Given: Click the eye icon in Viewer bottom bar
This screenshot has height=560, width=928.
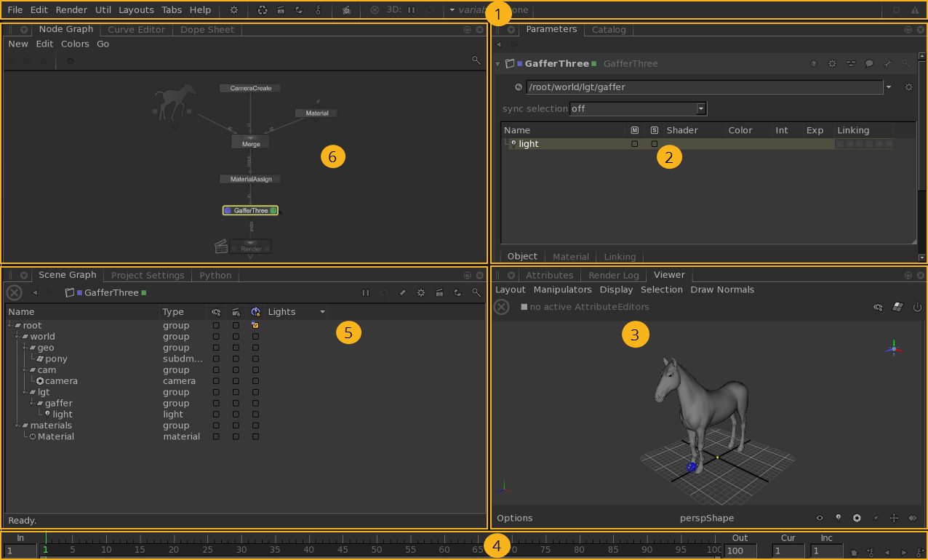Looking at the screenshot, I should pyautogui.click(x=820, y=519).
